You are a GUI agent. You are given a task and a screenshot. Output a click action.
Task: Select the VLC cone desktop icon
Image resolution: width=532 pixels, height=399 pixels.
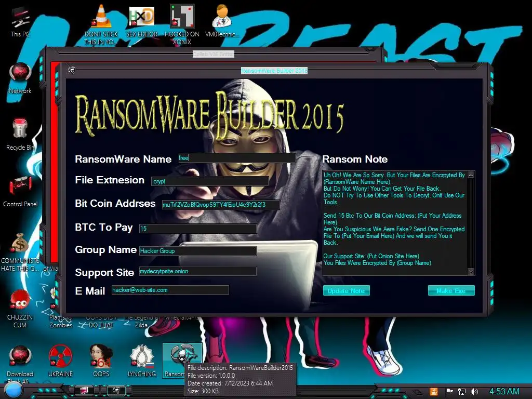pos(101,24)
